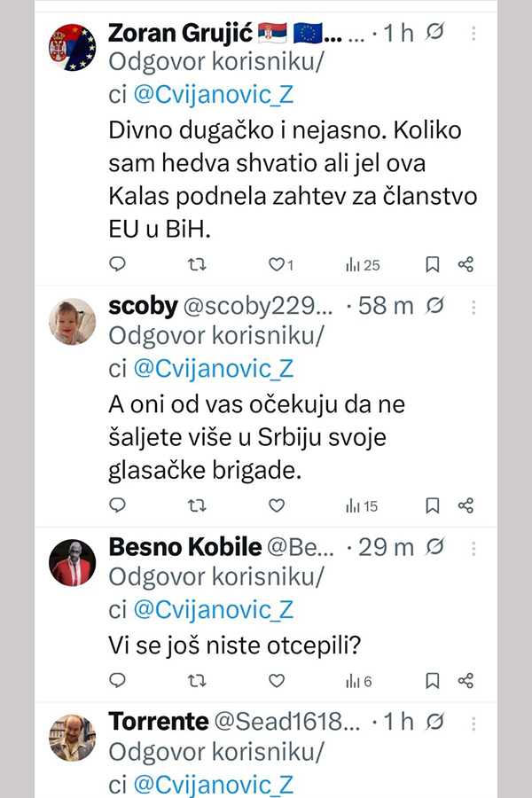Bookmark Besno Kobile's tweet

coord(433,680)
